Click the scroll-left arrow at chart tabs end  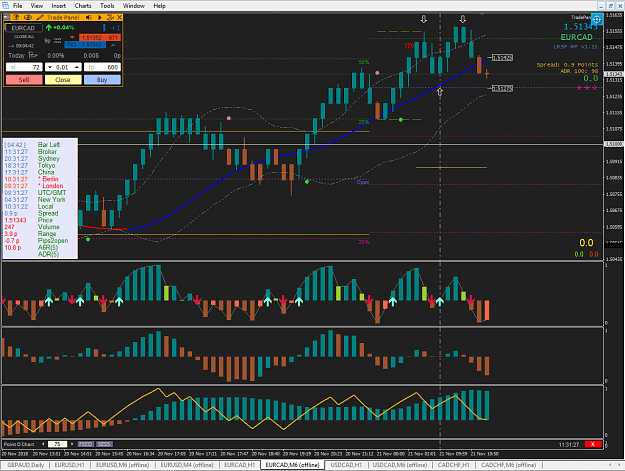click(610, 465)
